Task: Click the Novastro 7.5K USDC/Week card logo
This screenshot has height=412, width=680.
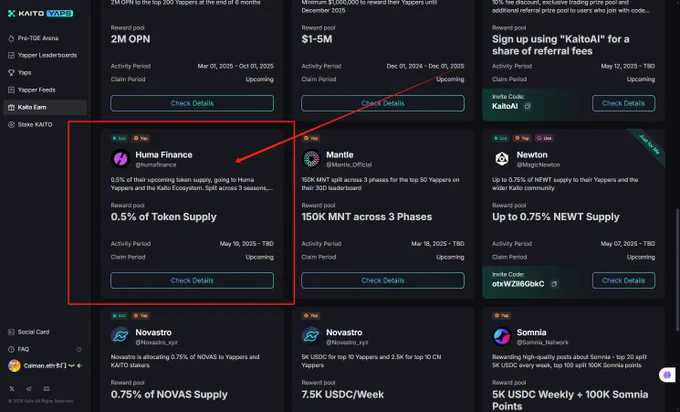Action: point(311,336)
